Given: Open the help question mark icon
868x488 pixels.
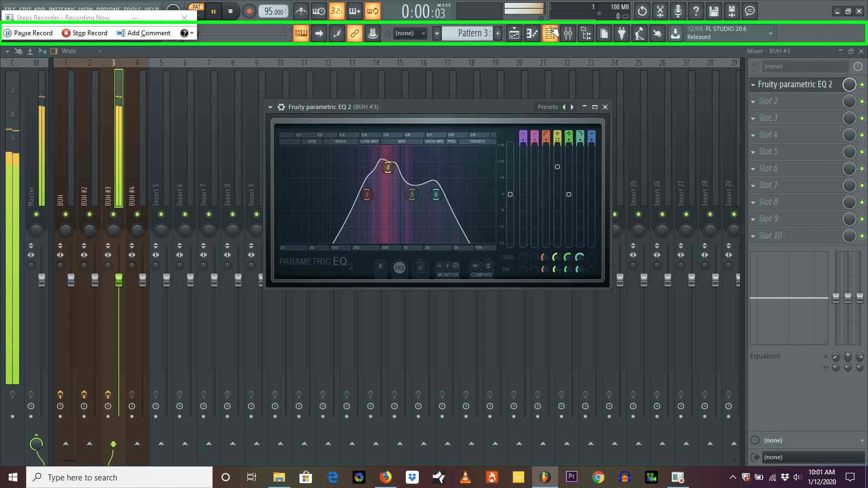Looking at the screenshot, I should coord(696,11).
